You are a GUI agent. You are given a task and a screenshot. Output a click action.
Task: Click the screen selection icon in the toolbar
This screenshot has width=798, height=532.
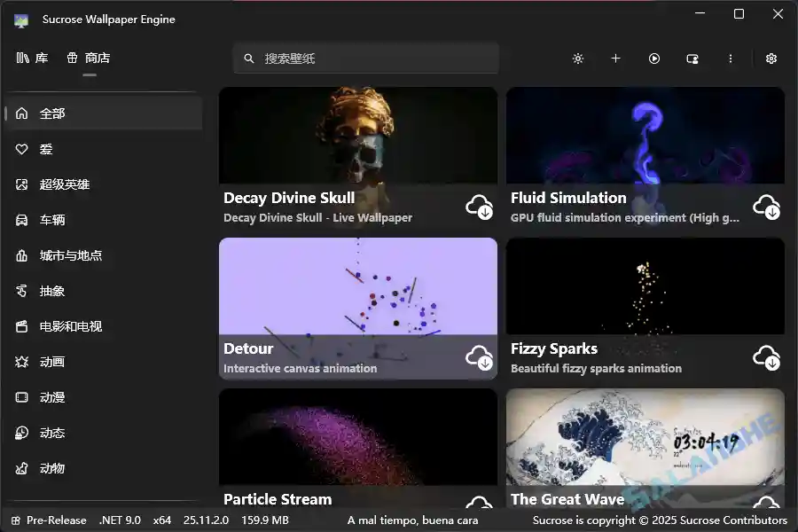click(692, 59)
